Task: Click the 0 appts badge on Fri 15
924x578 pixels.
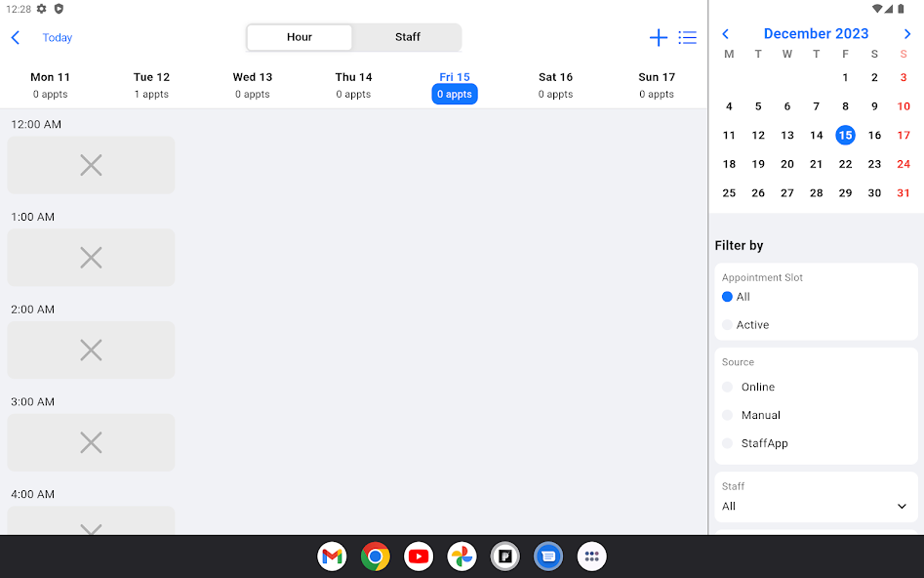Action: point(454,94)
